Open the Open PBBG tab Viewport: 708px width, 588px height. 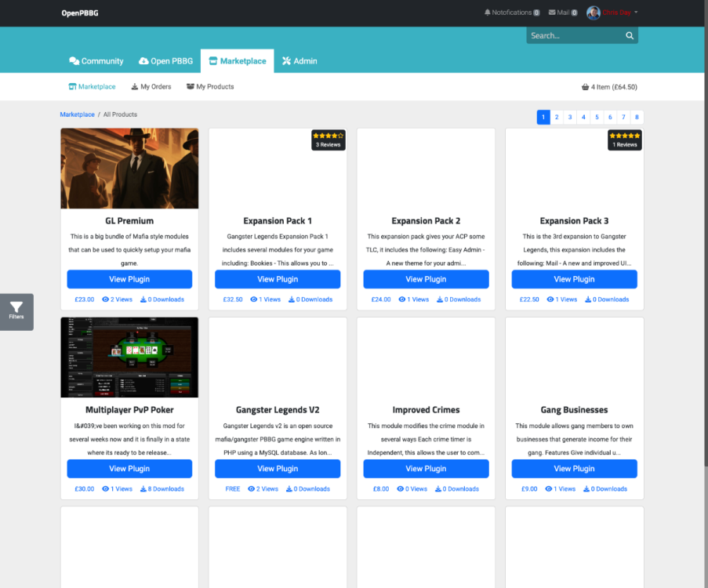click(x=165, y=61)
